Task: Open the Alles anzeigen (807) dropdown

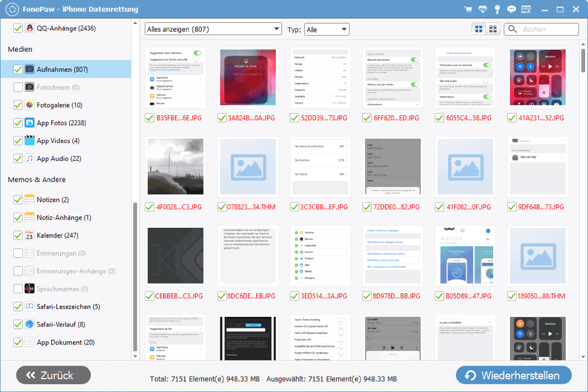Action: point(213,29)
